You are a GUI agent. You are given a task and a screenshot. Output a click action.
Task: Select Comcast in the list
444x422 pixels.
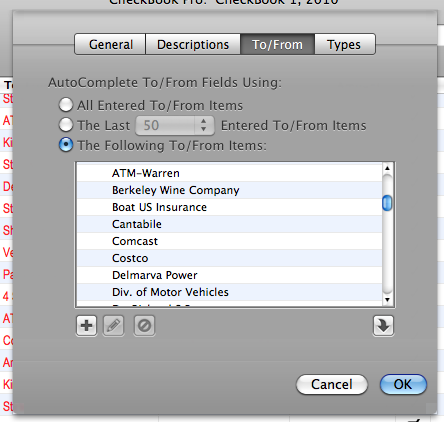click(229, 241)
